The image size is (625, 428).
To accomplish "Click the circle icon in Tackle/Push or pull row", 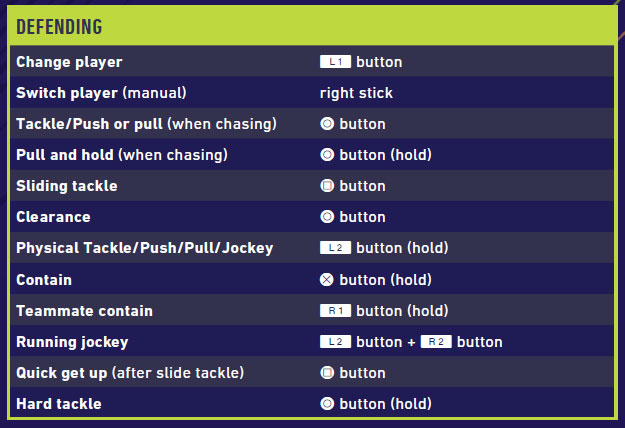I will click(326, 124).
